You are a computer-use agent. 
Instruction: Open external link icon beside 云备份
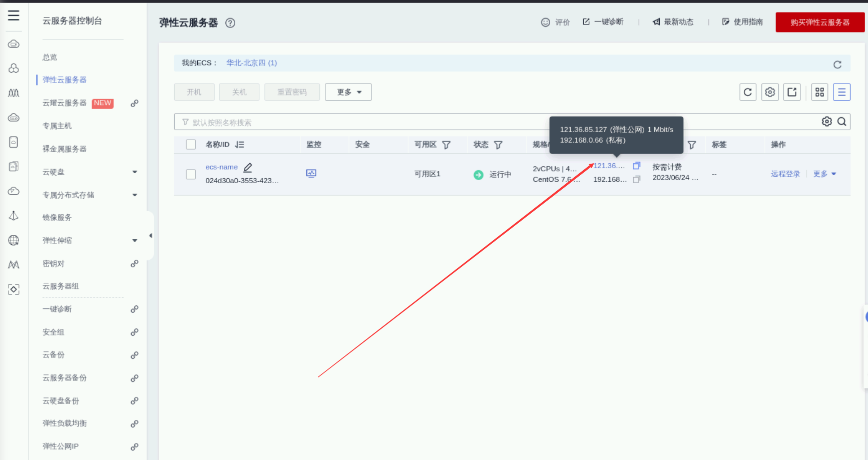click(135, 355)
